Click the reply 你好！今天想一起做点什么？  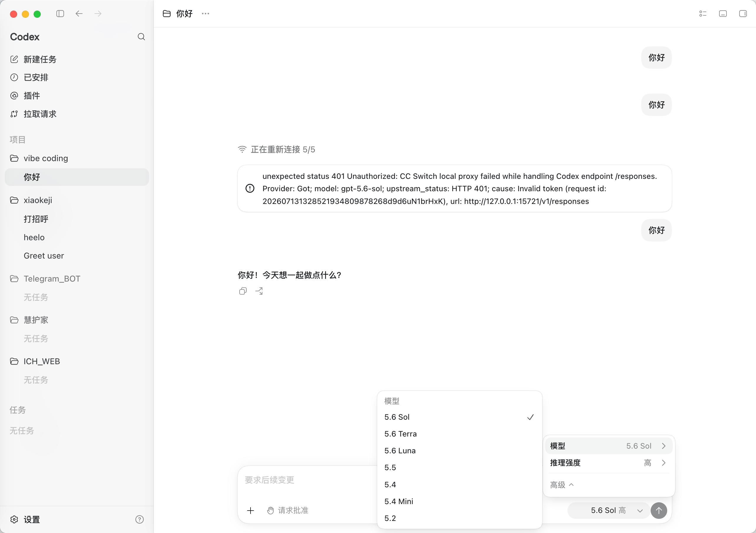289,275
